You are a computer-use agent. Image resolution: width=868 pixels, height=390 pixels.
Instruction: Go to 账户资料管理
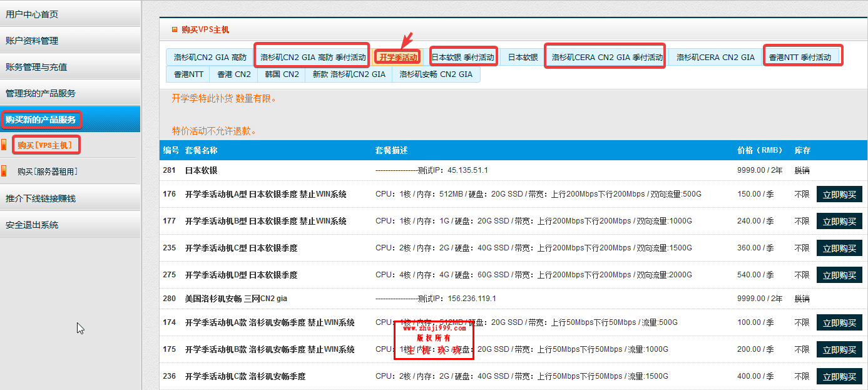click(70, 40)
